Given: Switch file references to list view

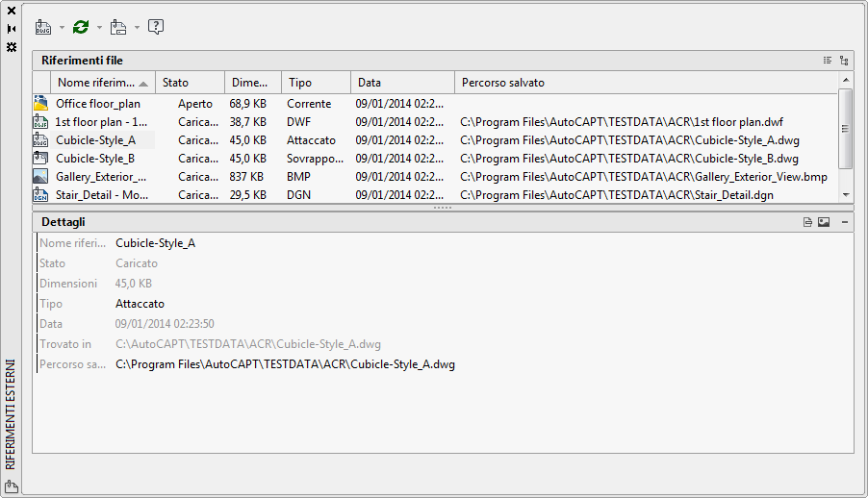Looking at the screenshot, I should (828, 61).
